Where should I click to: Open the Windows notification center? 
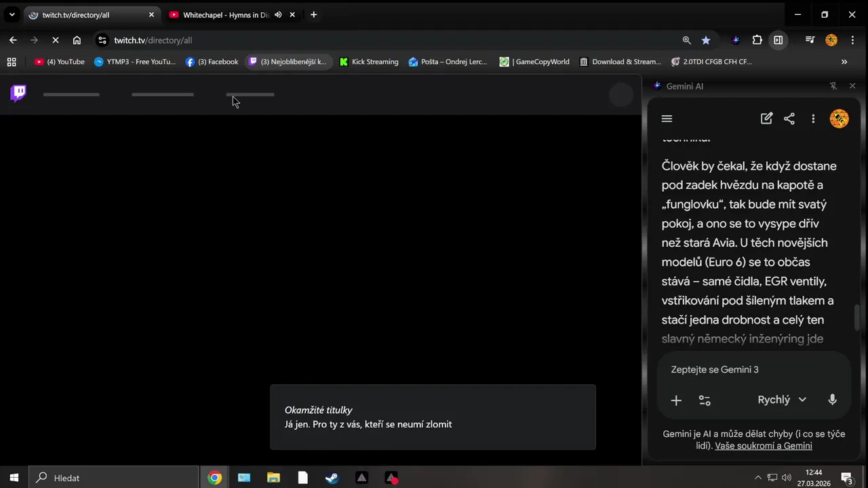(x=848, y=478)
